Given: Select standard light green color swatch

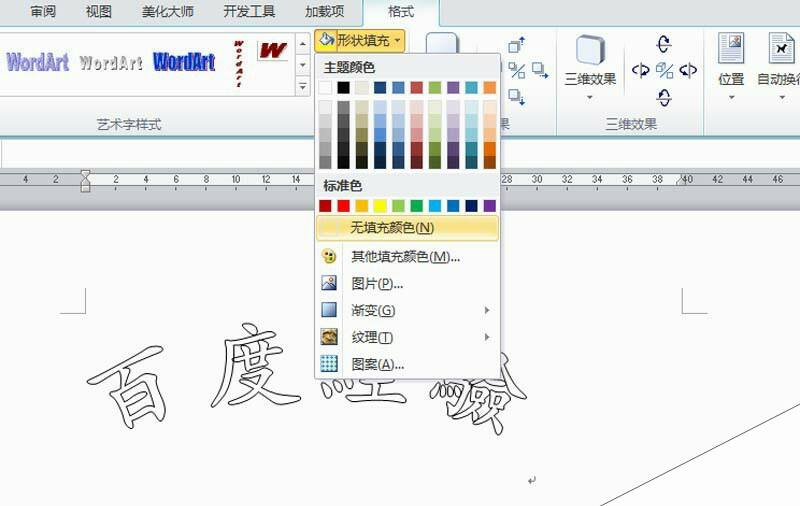Looking at the screenshot, I should (398, 206).
